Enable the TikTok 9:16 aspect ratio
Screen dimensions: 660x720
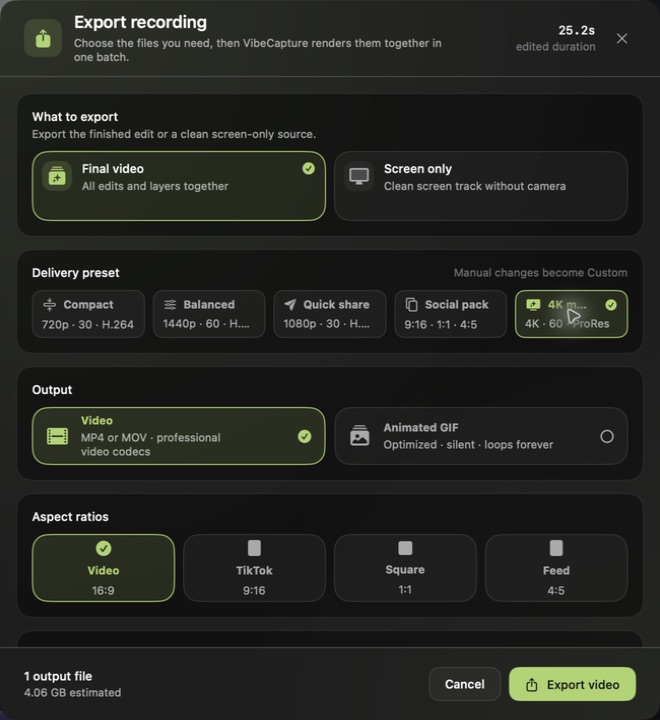click(254, 568)
